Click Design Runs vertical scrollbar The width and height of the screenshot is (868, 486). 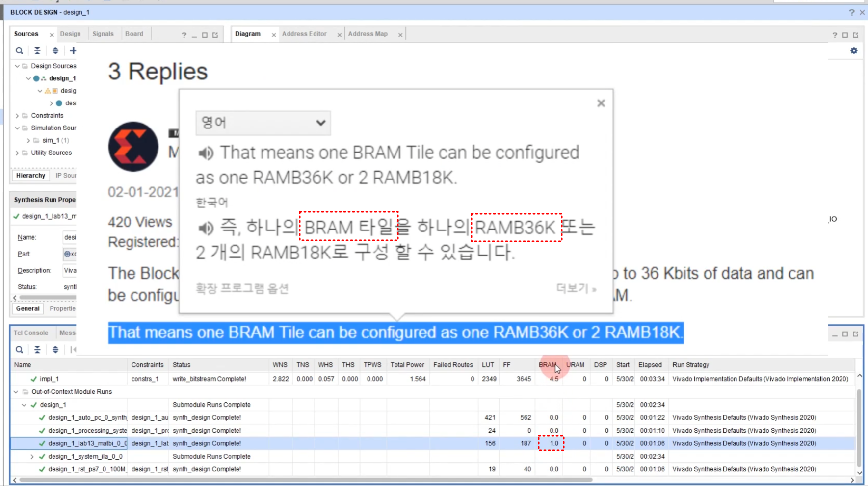pyautogui.click(x=859, y=428)
